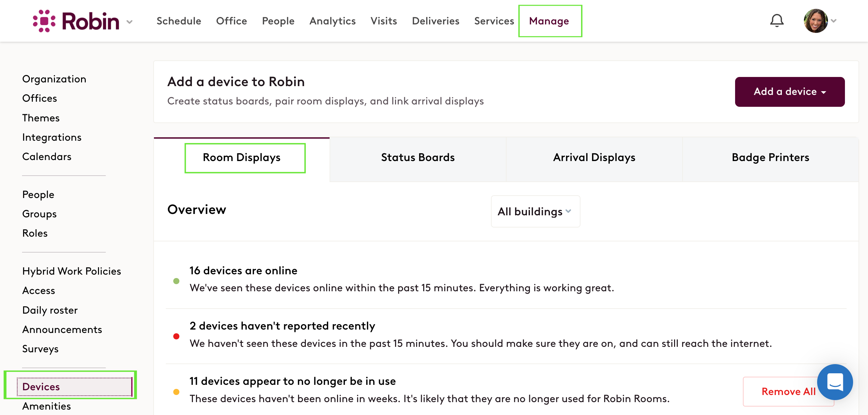Open the chat support bubble
Image resolution: width=868 pixels, height=415 pixels.
point(835,382)
